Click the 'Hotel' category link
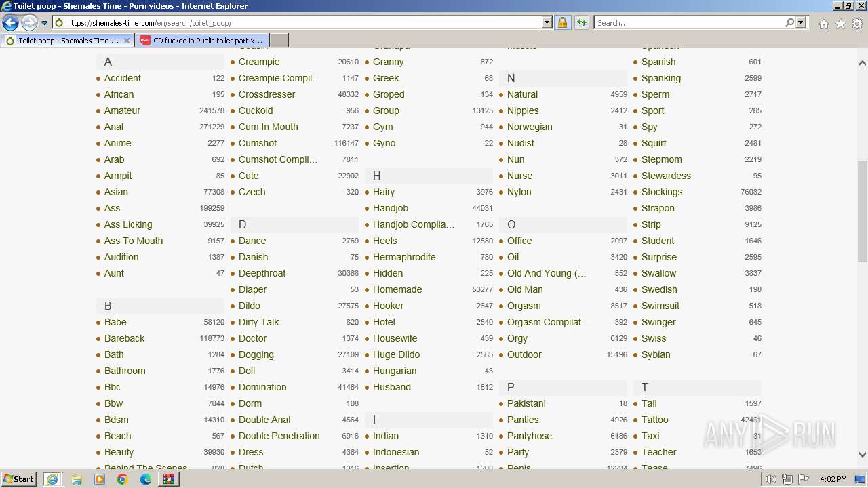This screenshot has height=488, width=868. click(x=384, y=322)
